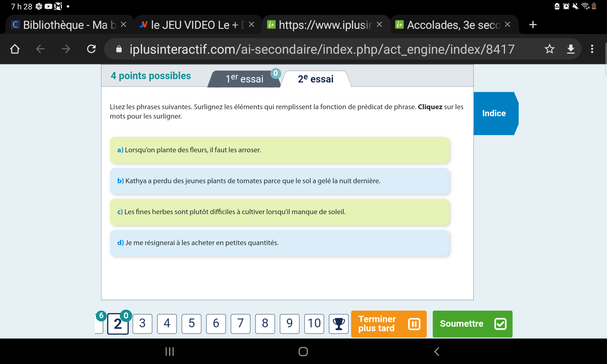Select the 2e essai tab
607x364 pixels.
click(316, 79)
